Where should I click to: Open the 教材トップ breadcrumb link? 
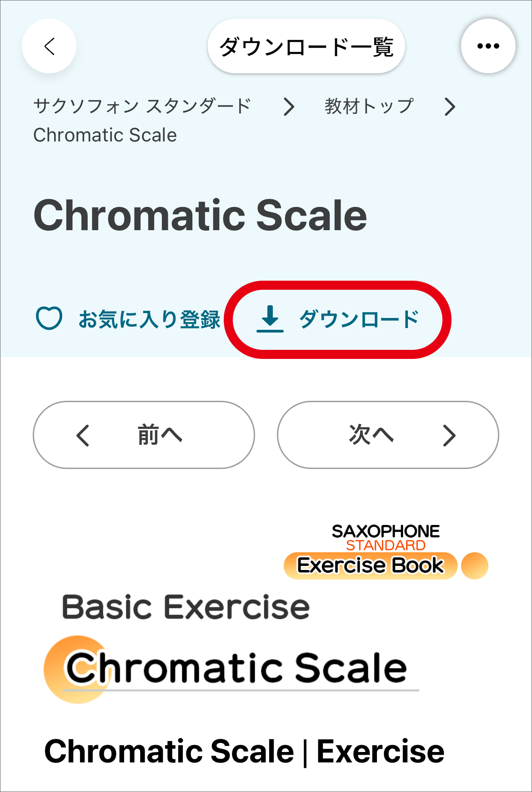(369, 106)
